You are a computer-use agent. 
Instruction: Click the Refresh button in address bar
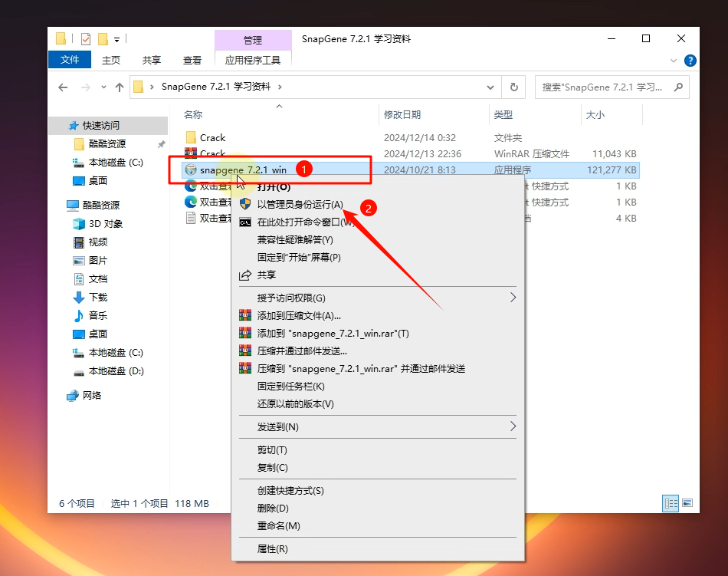coord(514,87)
